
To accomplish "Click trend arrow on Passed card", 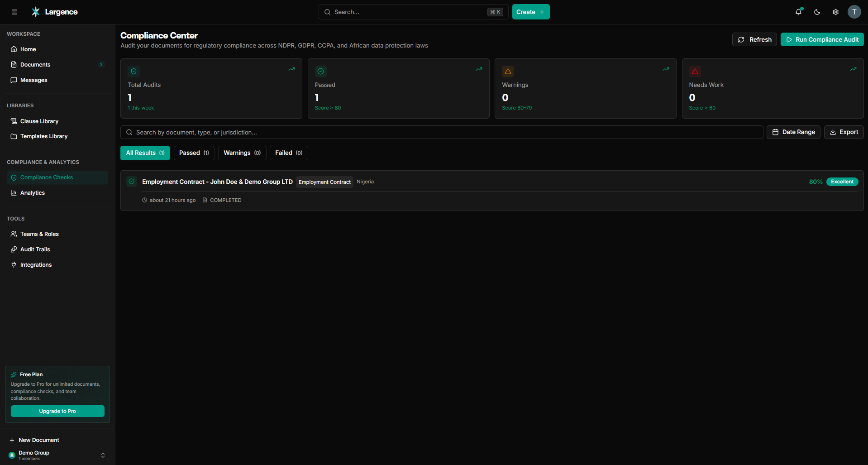I will (x=479, y=69).
